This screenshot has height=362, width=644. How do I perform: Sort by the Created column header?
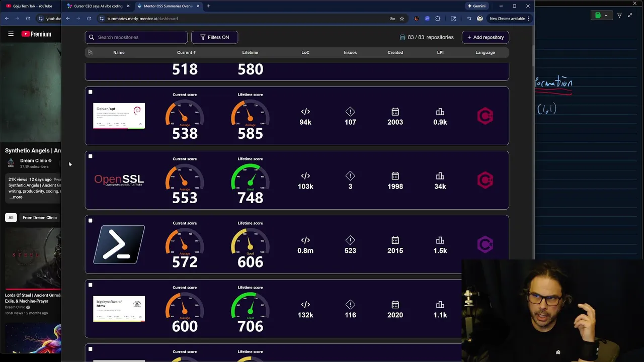point(395,52)
